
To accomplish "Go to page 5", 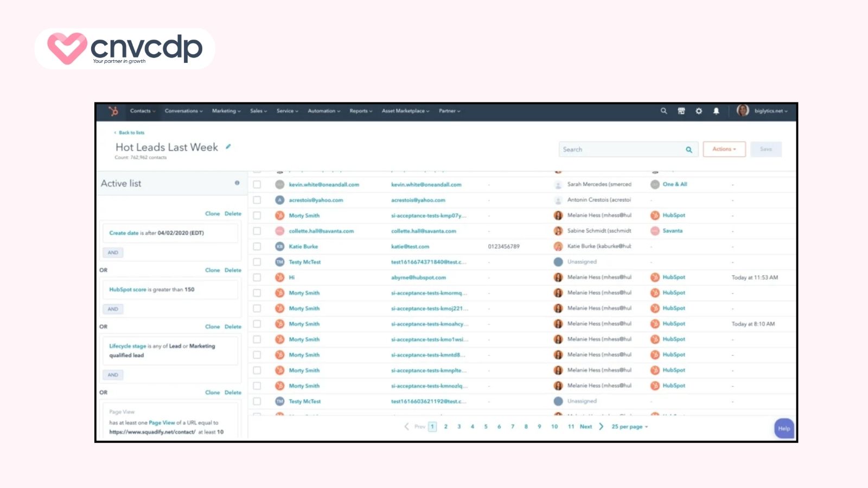I will 486,427.
